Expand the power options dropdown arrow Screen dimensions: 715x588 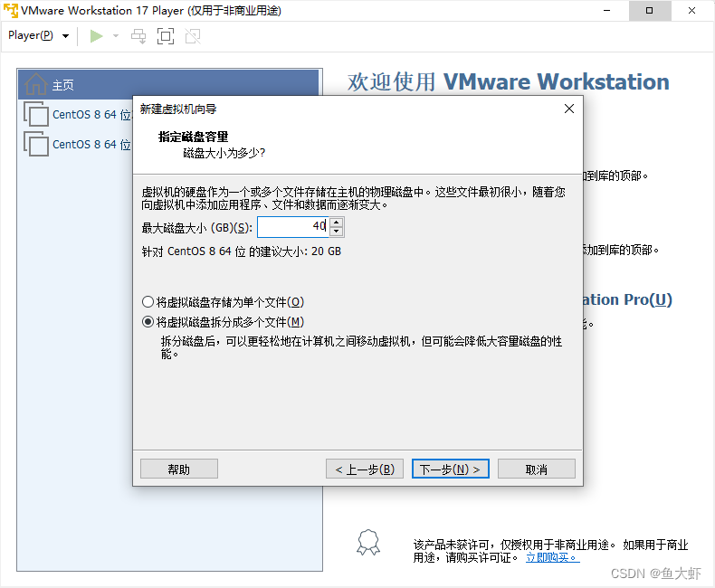coord(116,36)
